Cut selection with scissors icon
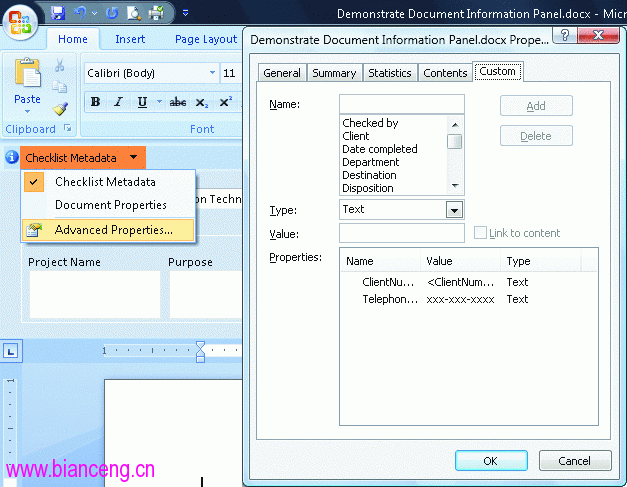 coord(60,66)
